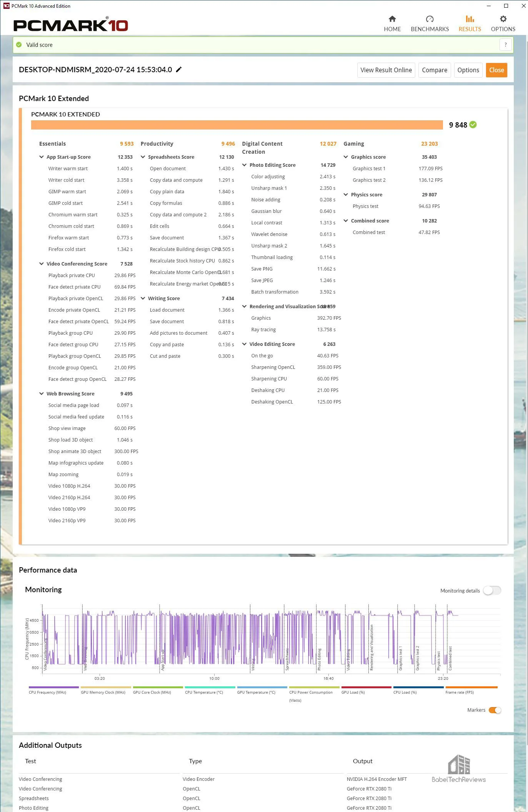
Task: Collapse the App Start-up Score section
Action: point(42,157)
